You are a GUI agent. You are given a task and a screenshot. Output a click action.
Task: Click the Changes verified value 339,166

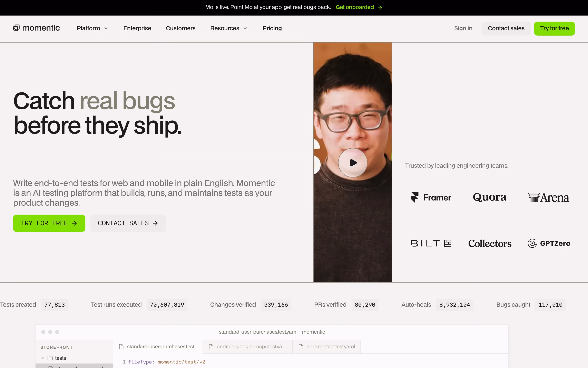pos(276,305)
